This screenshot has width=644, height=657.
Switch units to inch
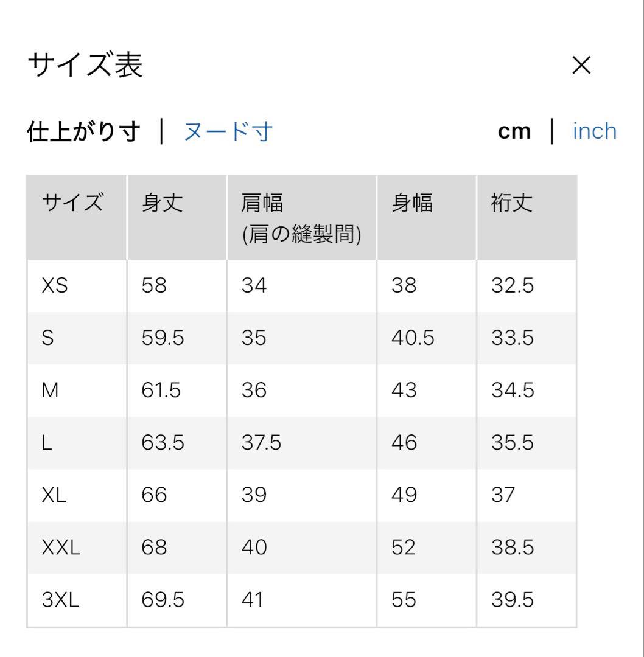point(595,131)
